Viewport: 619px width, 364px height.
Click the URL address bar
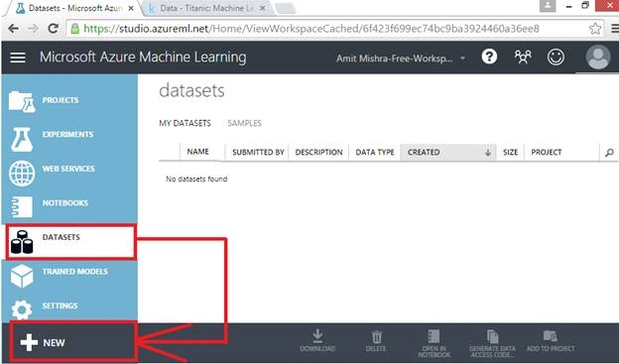coord(335,29)
